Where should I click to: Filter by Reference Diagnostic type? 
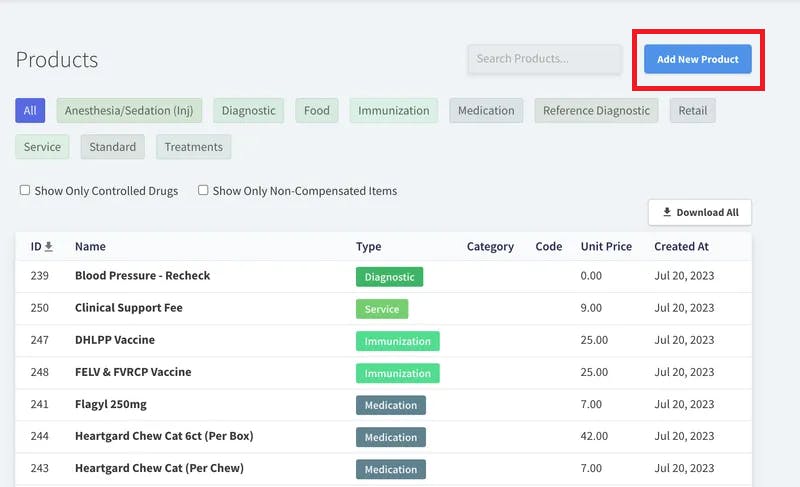tap(596, 111)
